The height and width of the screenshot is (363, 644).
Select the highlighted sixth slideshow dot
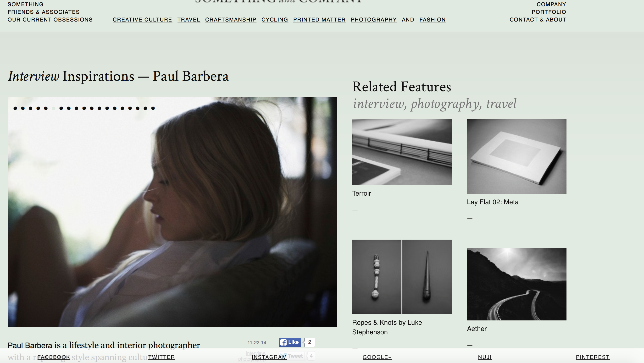pos(54,108)
